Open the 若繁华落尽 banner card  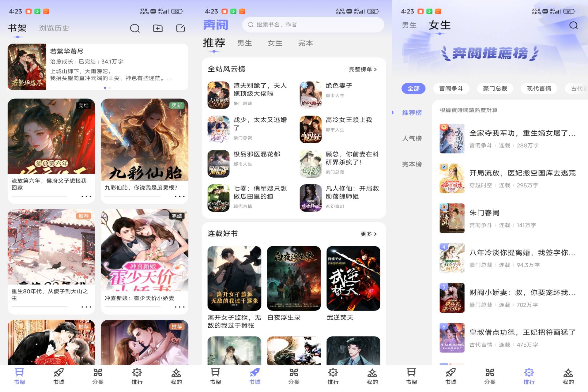98,67
